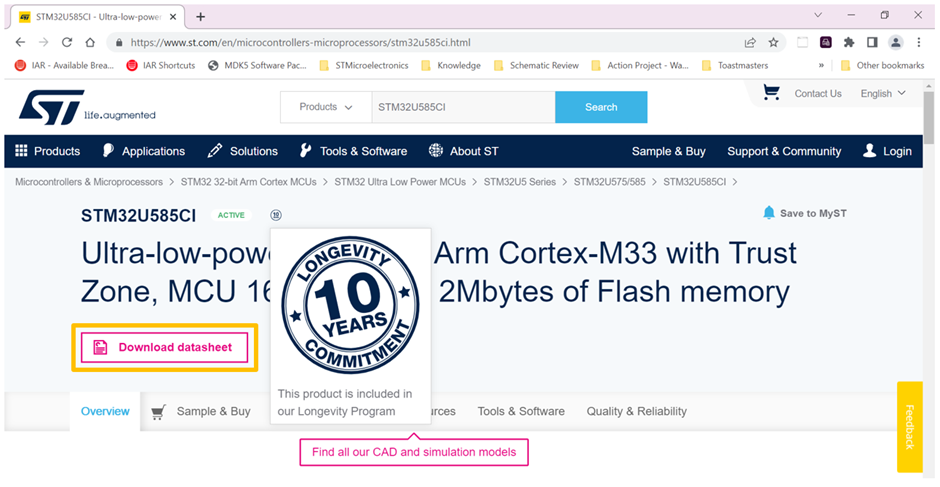
Task: Open the Knowledge bookmarks folder
Action: 451,65
